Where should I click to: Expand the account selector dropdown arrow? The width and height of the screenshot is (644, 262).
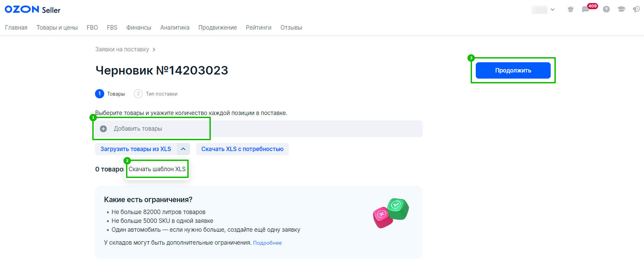pos(552,10)
